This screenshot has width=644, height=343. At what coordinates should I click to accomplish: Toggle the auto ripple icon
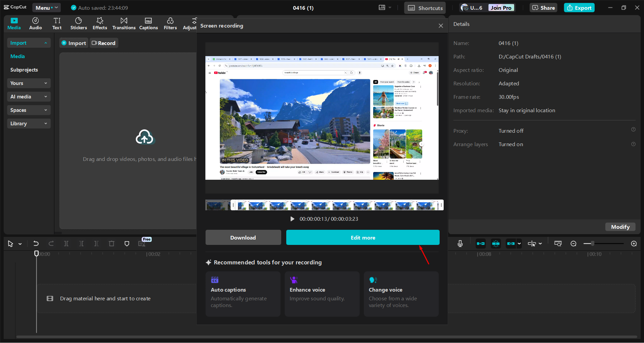click(x=480, y=243)
